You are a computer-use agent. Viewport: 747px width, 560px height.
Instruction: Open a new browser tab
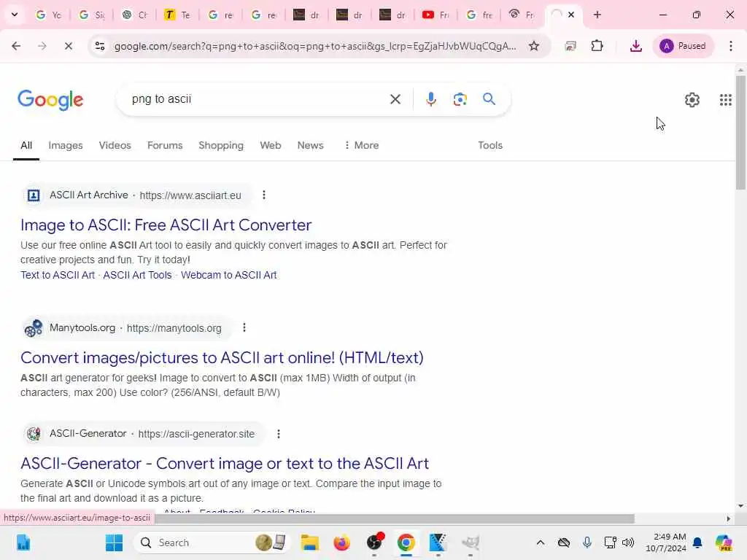coord(597,15)
